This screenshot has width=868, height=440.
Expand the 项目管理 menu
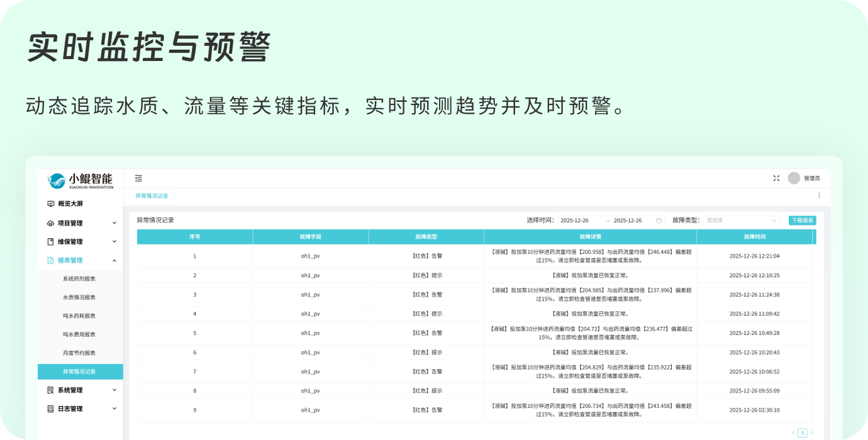point(81,223)
